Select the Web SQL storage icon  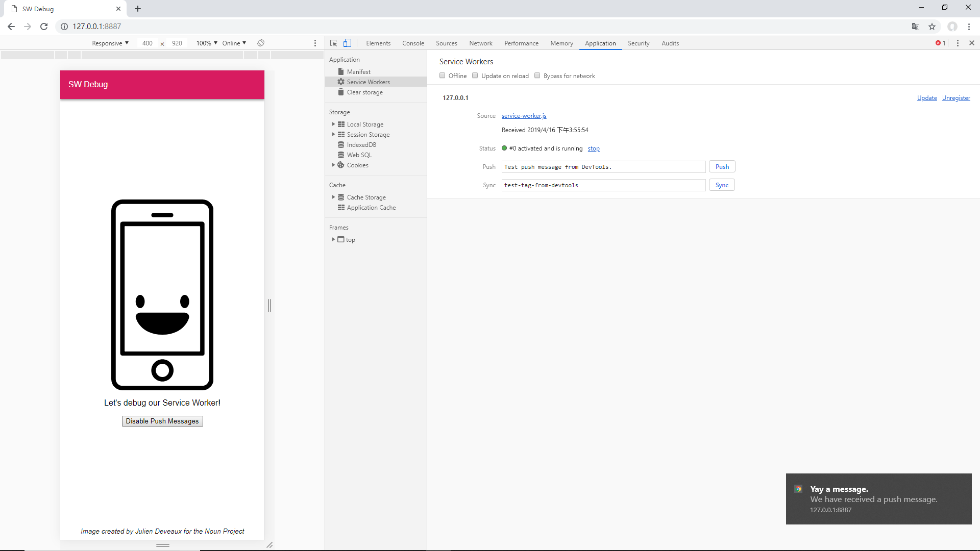(340, 155)
